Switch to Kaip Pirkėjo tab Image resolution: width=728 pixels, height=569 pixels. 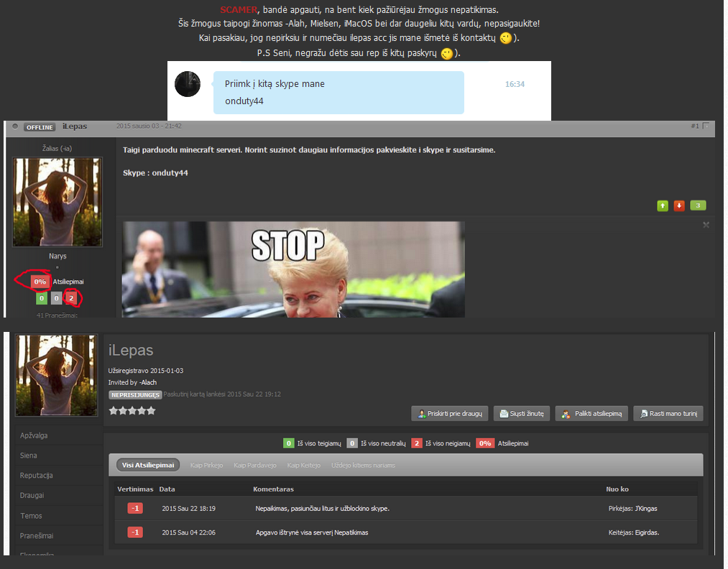tap(206, 465)
